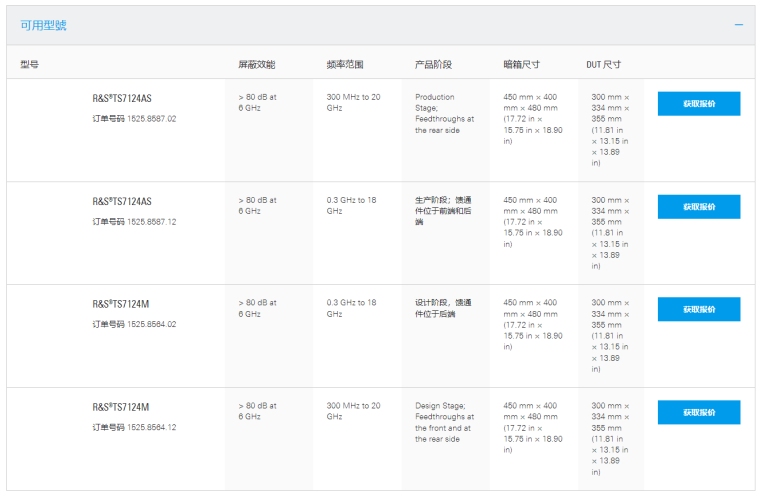Image resolution: width=760 pixels, height=496 pixels.
Task: Request quote for TS7124M order 1525.8564.02
Action: [698, 309]
